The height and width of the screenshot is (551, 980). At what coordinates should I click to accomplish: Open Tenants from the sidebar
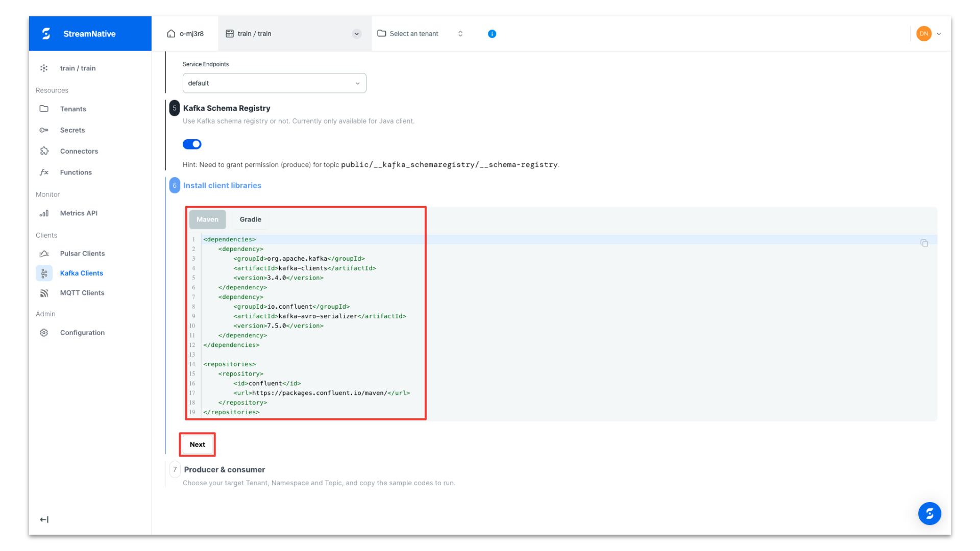point(73,109)
